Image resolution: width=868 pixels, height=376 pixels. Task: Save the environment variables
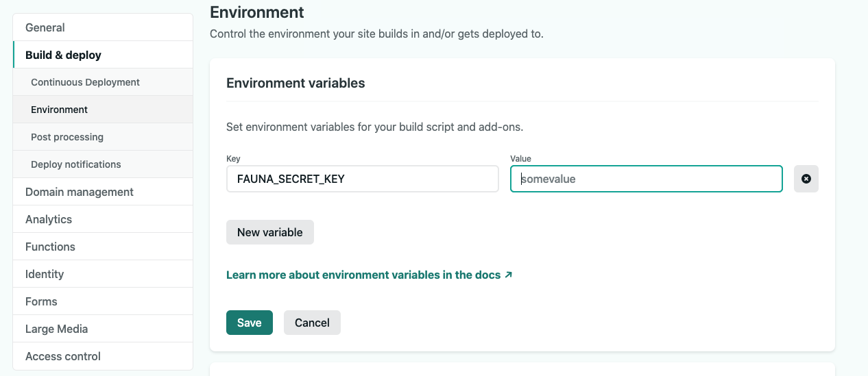pos(250,323)
